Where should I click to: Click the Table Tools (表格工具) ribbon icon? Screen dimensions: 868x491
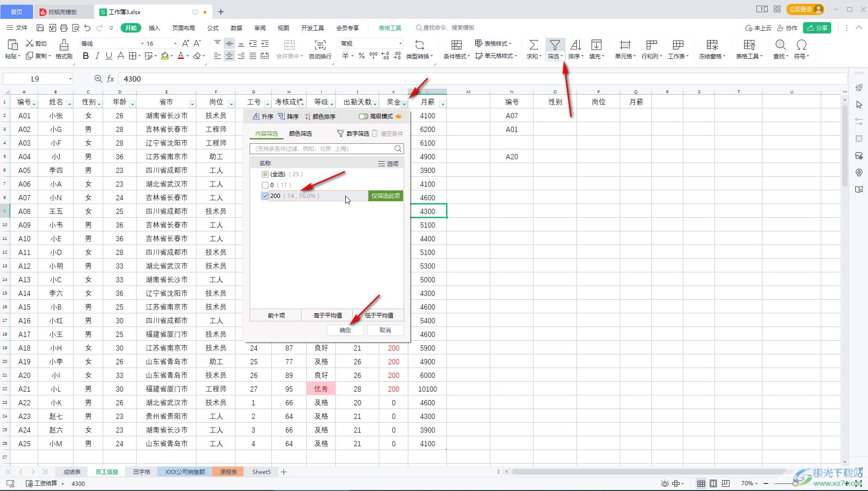(749, 44)
